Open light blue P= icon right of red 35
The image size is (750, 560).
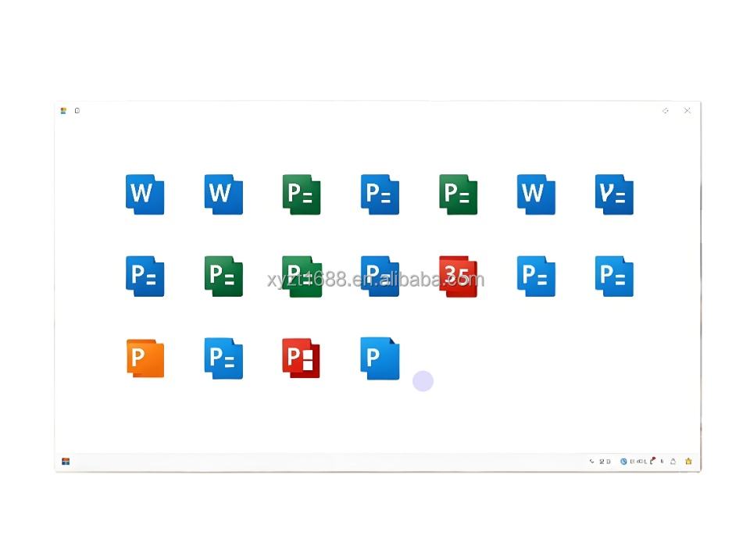coord(536,276)
